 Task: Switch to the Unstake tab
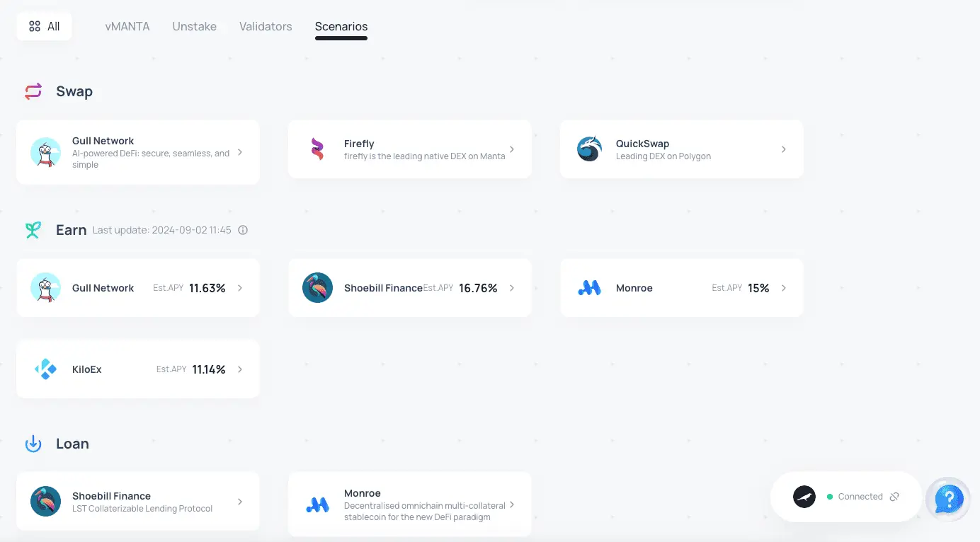(x=195, y=26)
